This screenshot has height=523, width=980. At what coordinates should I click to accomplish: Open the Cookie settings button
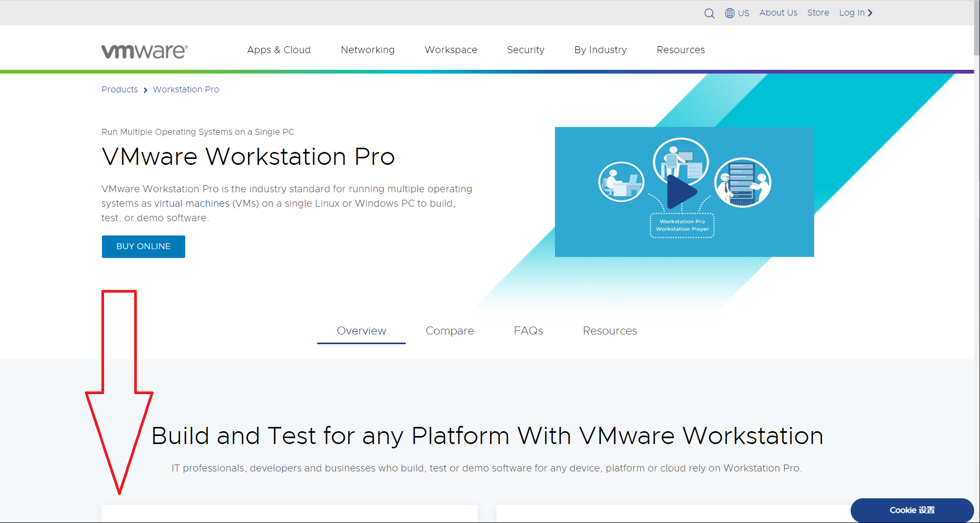912,510
